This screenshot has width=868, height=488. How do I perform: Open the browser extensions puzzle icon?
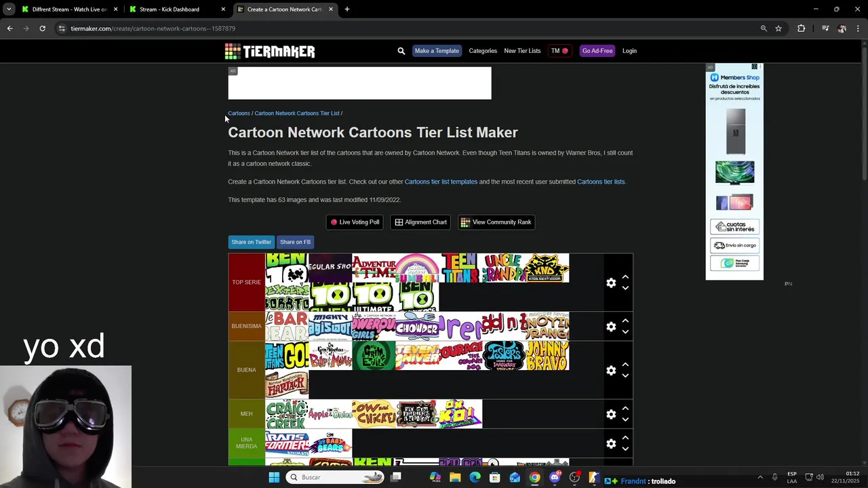click(x=801, y=28)
